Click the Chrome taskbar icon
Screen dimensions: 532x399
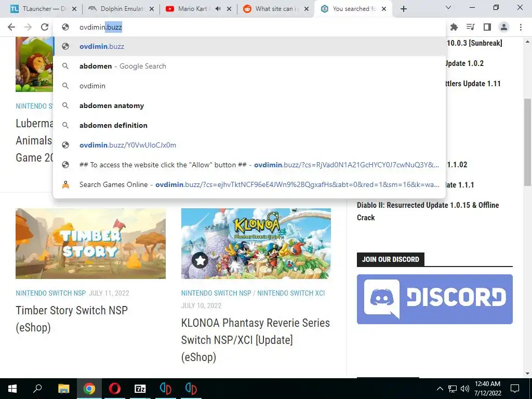click(x=89, y=389)
